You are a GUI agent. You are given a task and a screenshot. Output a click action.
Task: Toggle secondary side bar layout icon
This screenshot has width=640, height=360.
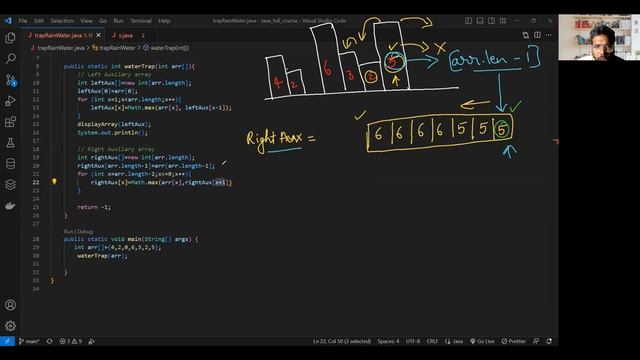pos(491,21)
